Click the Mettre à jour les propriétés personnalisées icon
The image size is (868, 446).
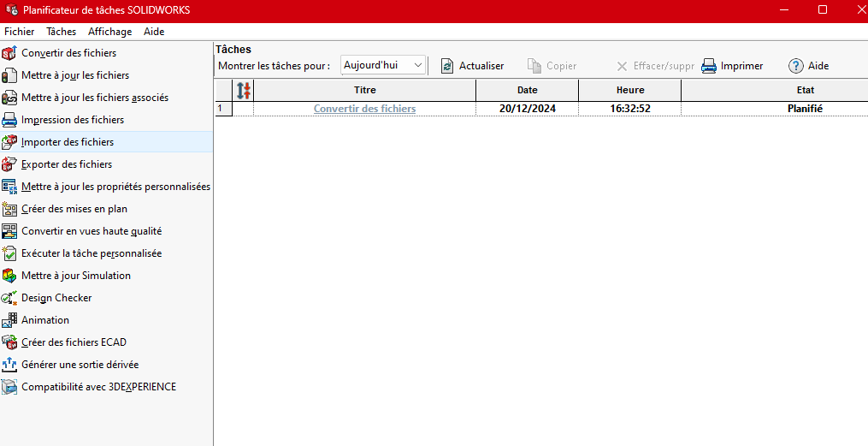pos(9,187)
